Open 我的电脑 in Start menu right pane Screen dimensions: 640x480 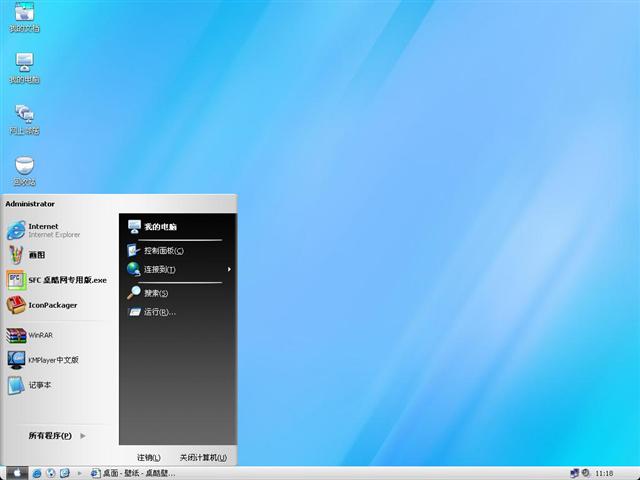[152, 227]
